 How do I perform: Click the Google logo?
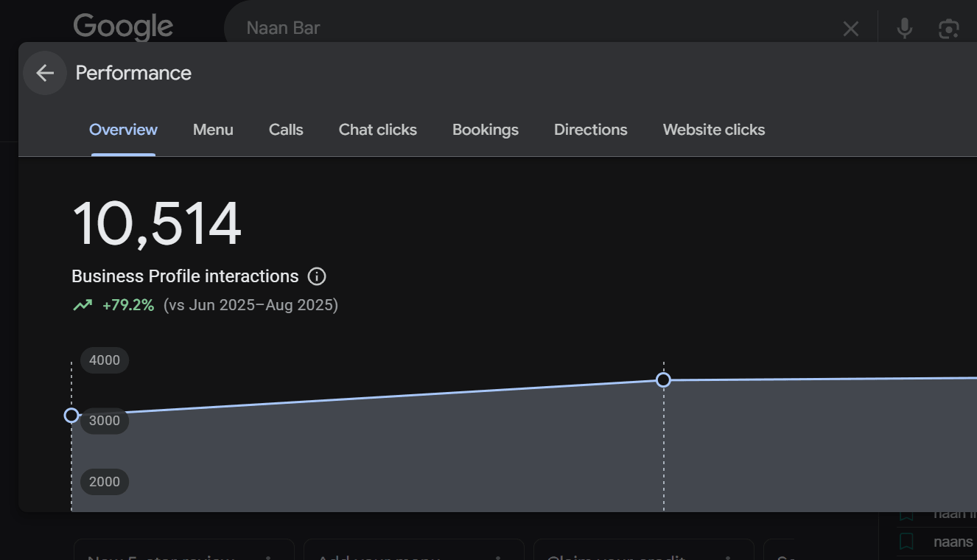coord(123,27)
